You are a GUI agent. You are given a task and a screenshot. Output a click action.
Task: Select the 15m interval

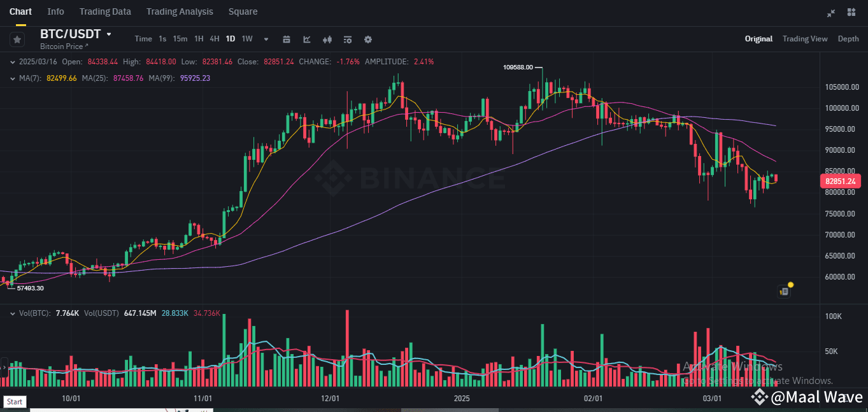(180, 39)
